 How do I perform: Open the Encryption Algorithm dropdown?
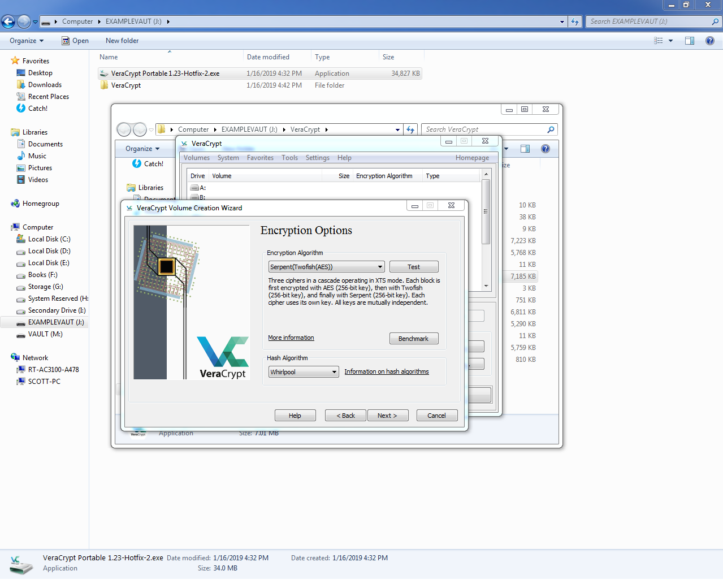point(326,267)
